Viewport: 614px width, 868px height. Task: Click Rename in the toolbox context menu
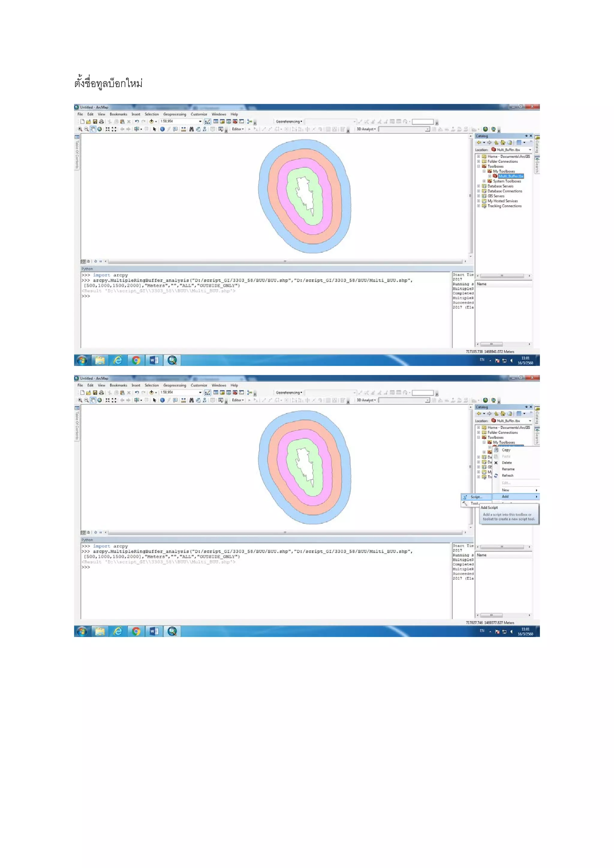(508, 469)
